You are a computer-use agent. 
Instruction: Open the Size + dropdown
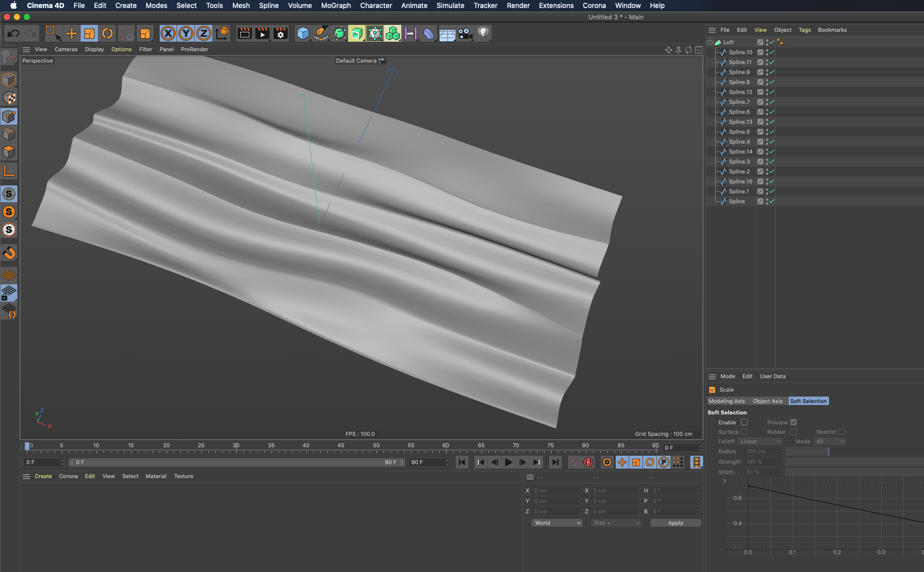click(x=616, y=523)
